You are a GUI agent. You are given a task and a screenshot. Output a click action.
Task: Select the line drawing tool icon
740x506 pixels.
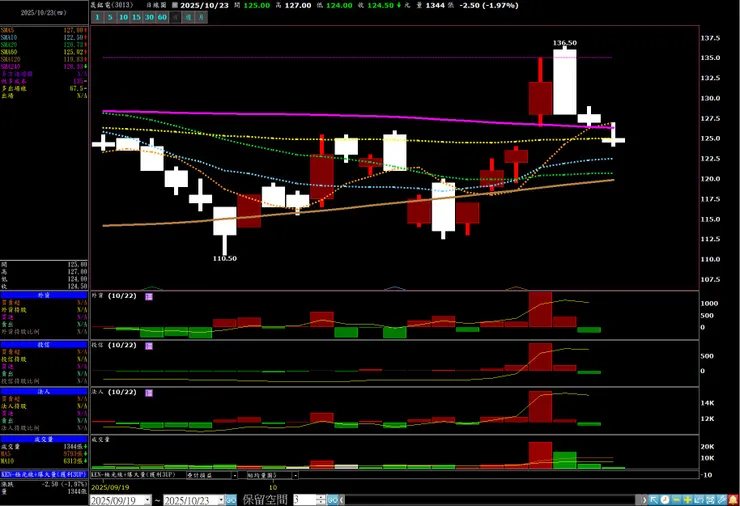[722, 499]
